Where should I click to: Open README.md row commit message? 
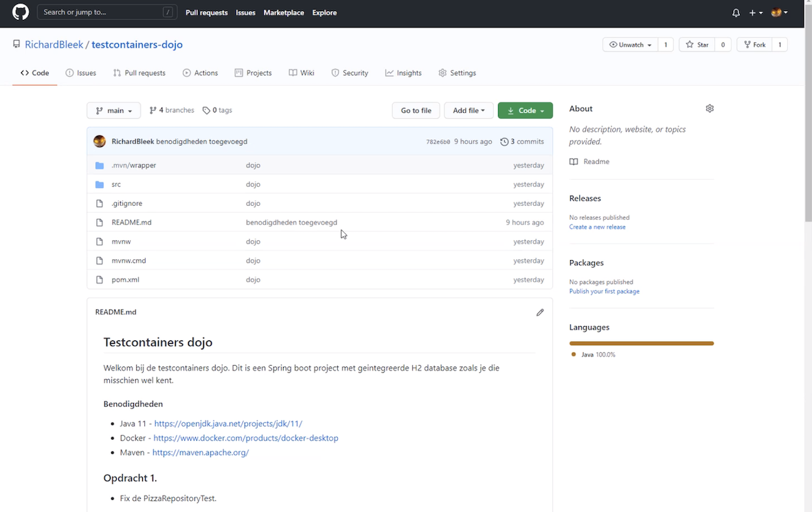pos(291,222)
